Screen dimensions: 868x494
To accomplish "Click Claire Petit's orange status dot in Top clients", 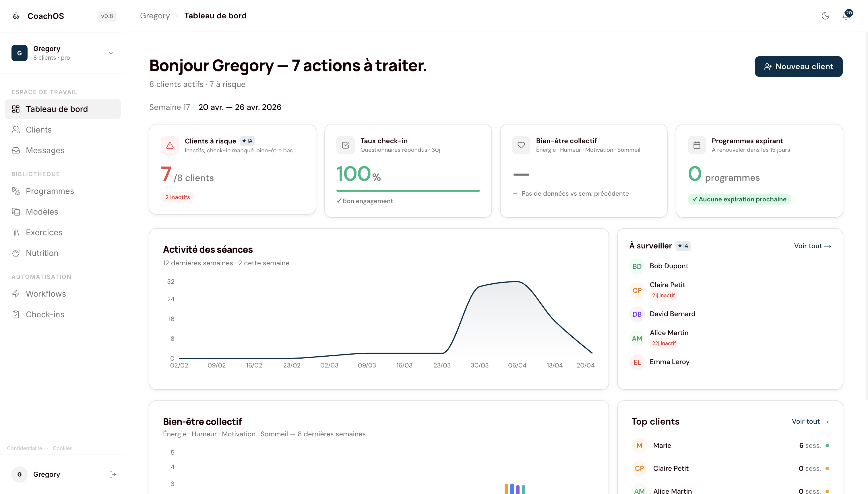I will (827, 468).
